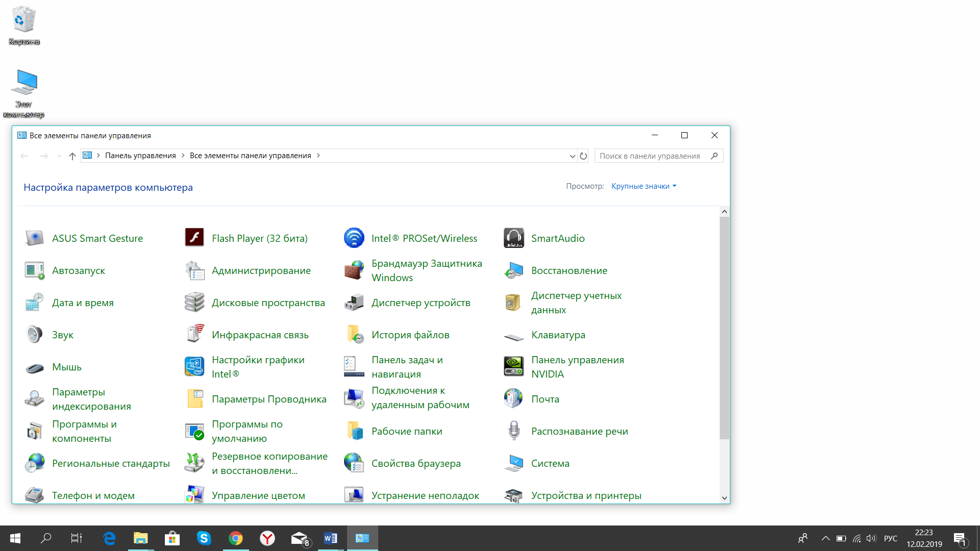
Task: Open SmartAudio headphones icon
Action: click(x=513, y=238)
